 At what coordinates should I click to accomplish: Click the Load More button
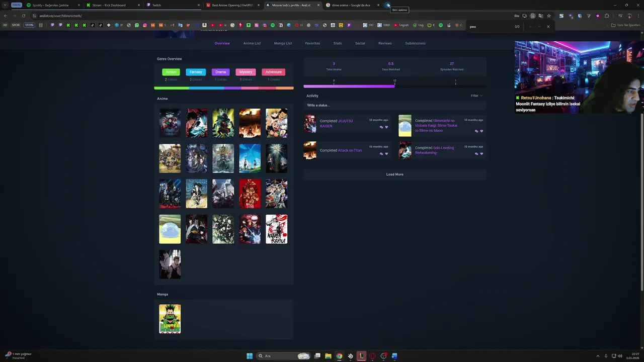[395, 174]
